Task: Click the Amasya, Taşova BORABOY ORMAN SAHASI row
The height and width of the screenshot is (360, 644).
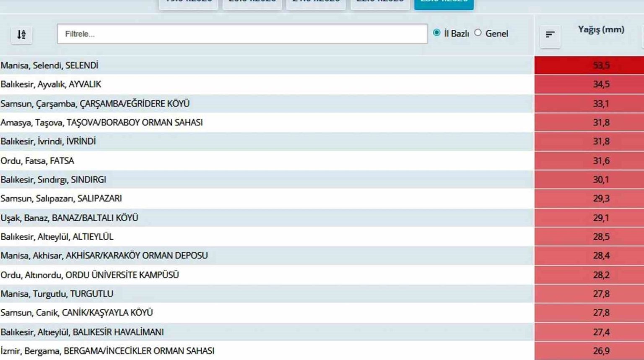Action: coord(101,122)
